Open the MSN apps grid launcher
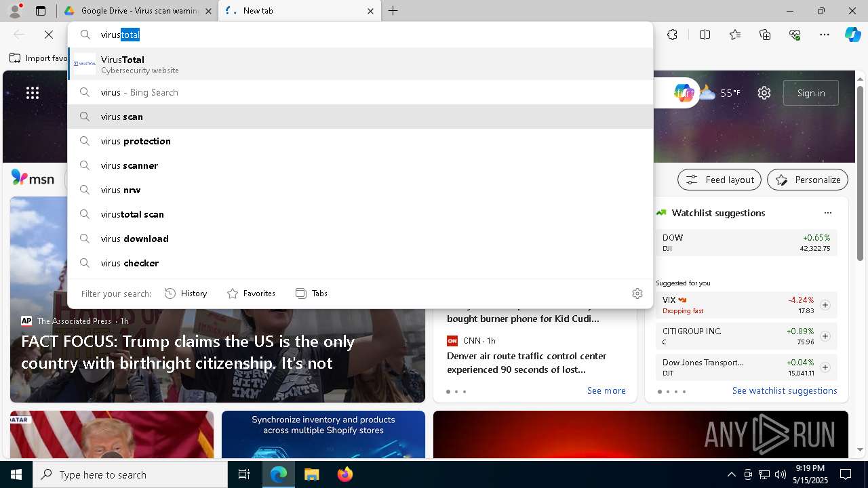 pyautogui.click(x=33, y=93)
